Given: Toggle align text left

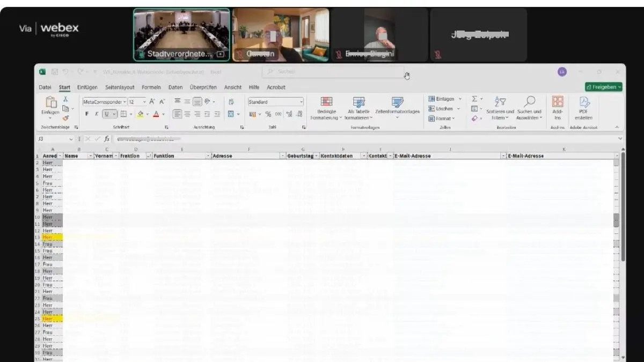Looking at the screenshot, I should 177,114.
